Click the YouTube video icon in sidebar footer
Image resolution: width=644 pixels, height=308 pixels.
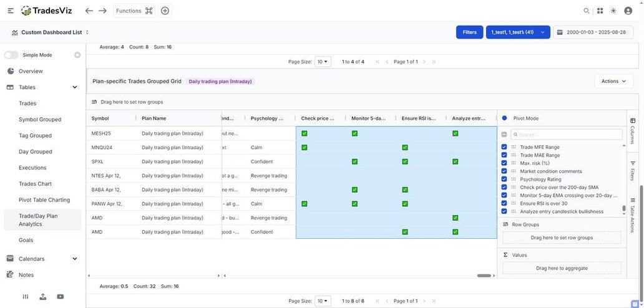[x=60, y=297]
